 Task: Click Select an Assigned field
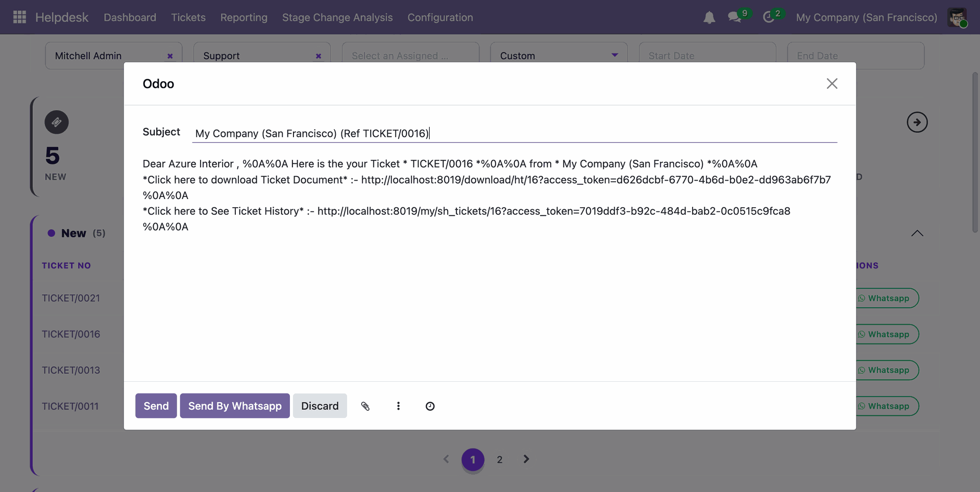(x=410, y=56)
